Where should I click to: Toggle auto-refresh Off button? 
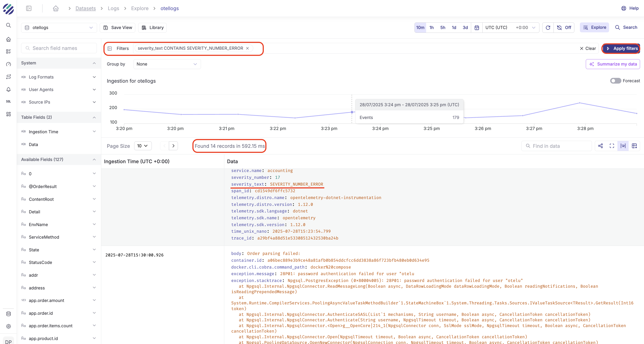pos(564,27)
